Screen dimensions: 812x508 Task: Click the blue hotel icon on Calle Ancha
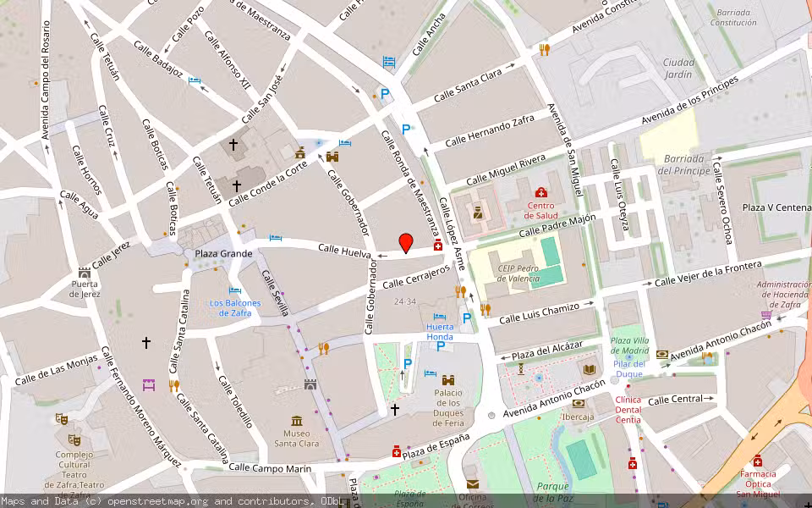(x=387, y=61)
